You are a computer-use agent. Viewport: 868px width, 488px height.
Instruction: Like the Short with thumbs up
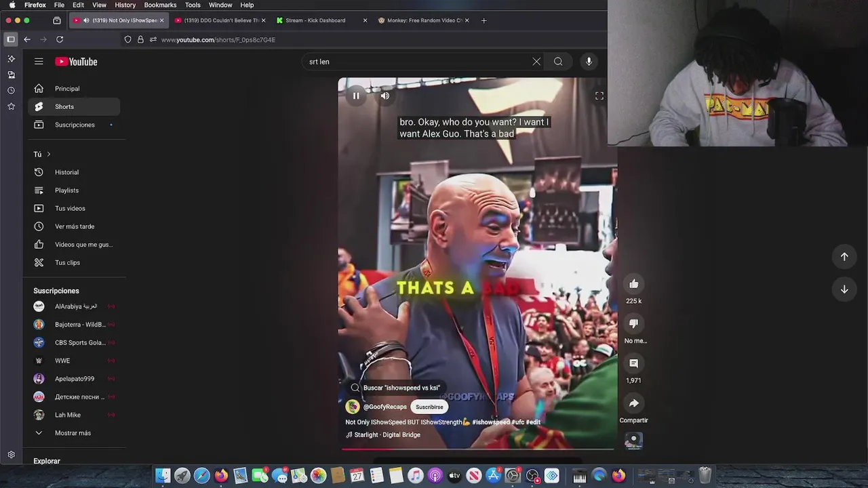633,284
